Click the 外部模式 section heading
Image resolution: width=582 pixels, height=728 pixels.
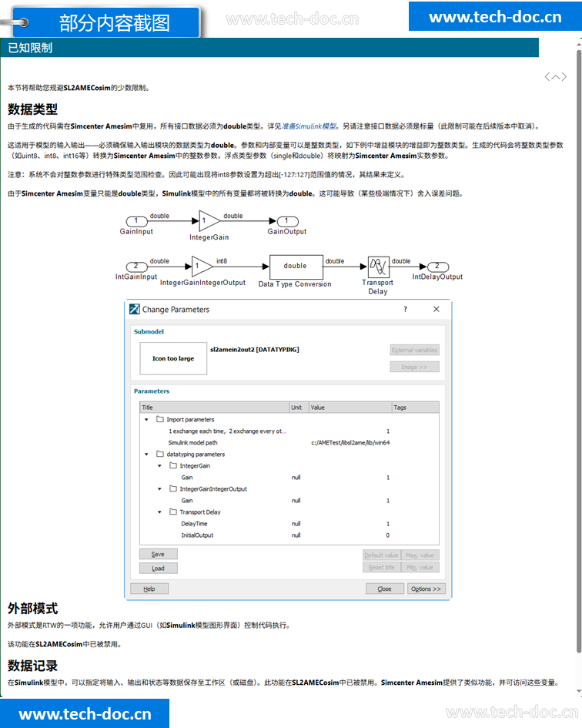[x=32, y=609]
